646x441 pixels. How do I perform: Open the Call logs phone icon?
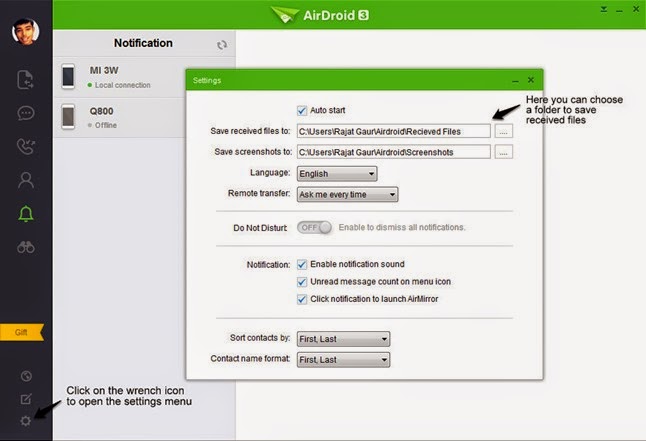point(26,146)
